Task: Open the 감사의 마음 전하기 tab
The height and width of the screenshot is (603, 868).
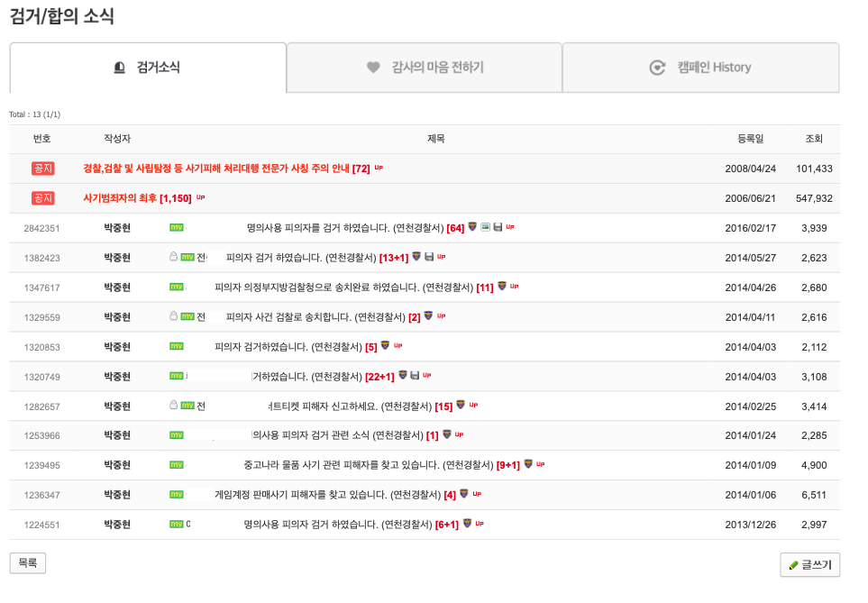Action: tap(424, 69)
